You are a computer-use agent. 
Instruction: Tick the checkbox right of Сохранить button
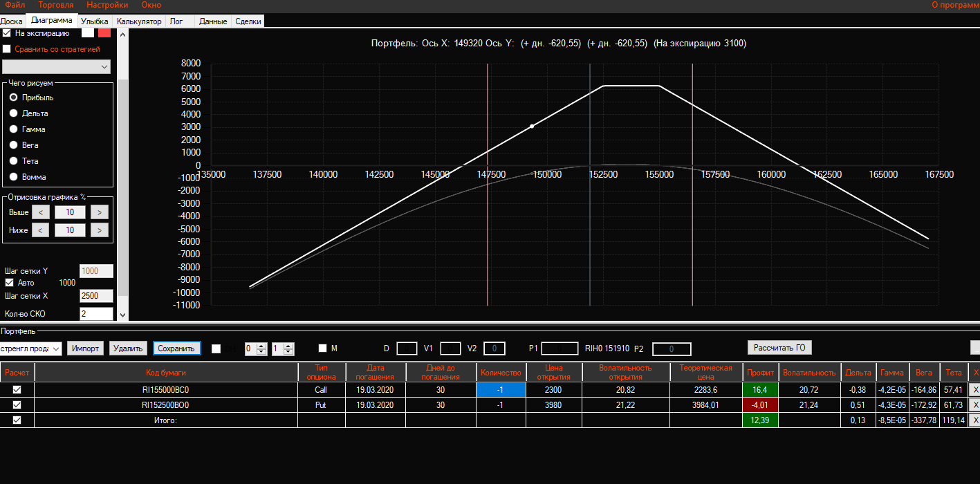pyautogui.click(x=216, y=348)
